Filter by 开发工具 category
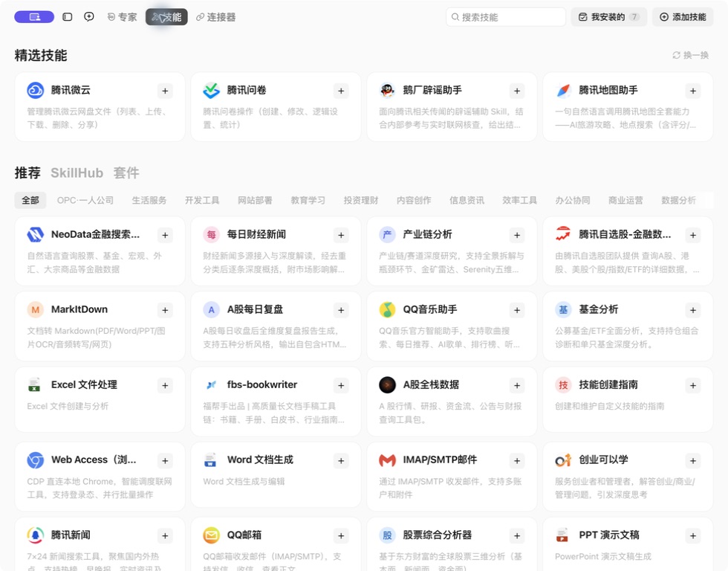Viewport: 728px width, 571px height. (x=202, y=200)
